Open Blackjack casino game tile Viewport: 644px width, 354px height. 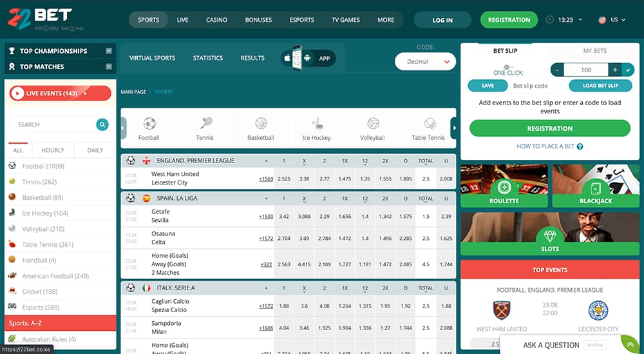pos(596,186)
